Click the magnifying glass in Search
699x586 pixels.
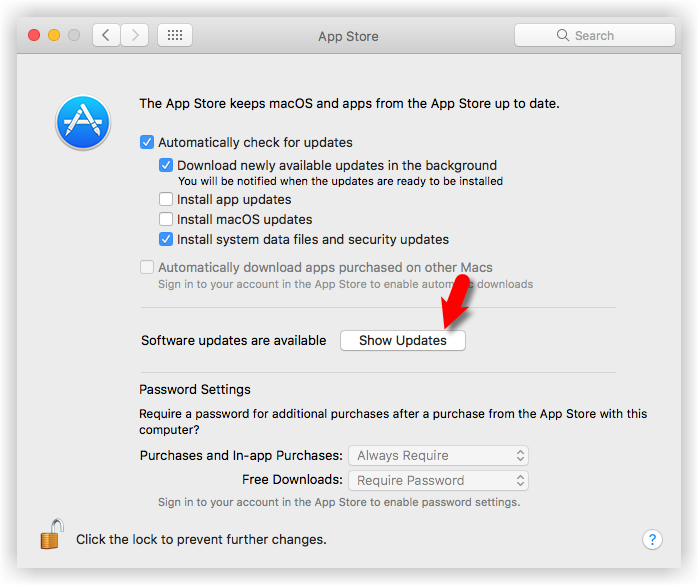pos(563,35)
